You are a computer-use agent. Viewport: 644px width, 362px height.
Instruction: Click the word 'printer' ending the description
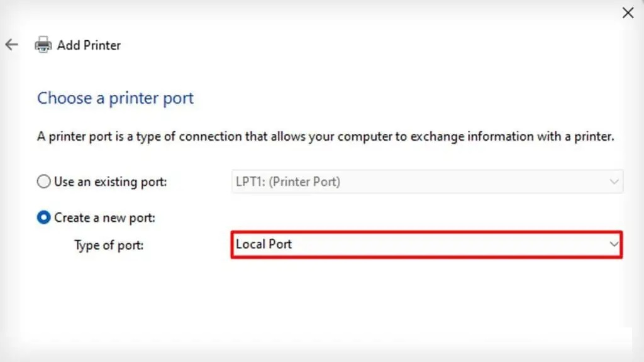(x=594, y=136)
